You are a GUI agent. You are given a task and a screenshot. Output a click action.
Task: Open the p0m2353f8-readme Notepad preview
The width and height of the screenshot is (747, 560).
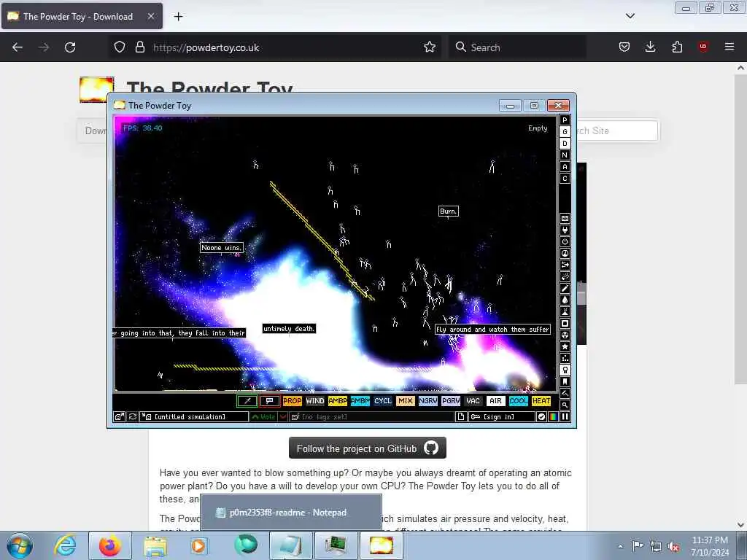pos(291,513)
